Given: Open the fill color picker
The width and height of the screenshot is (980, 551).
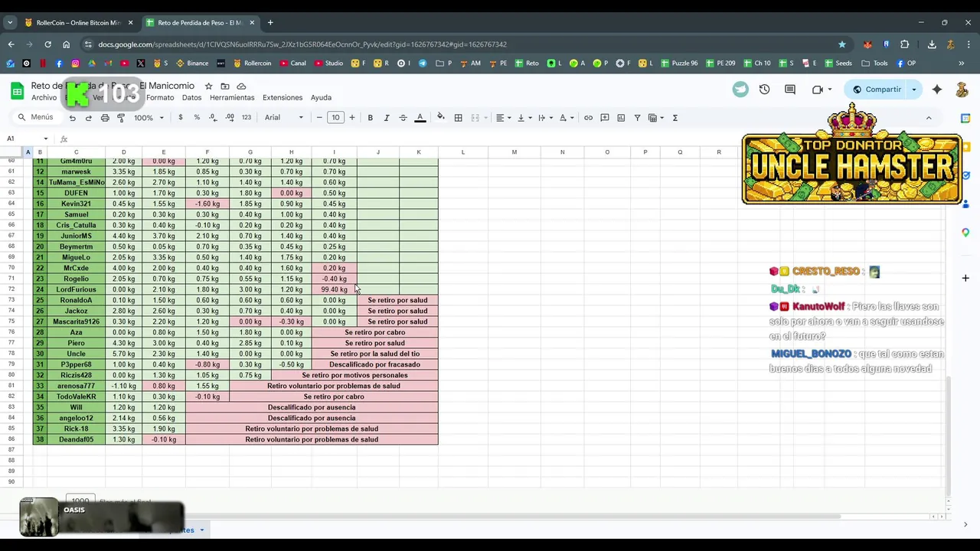Looking at the screenshot, I should coord(440,118).
